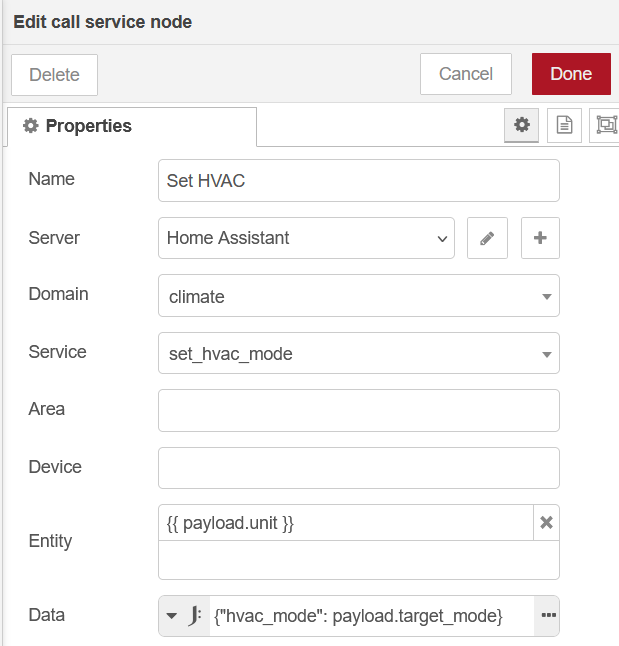The height and width of the screenshot is (646, 619).
Task: Open the Data type selector (JSONata)
Action: coord(184,616)
